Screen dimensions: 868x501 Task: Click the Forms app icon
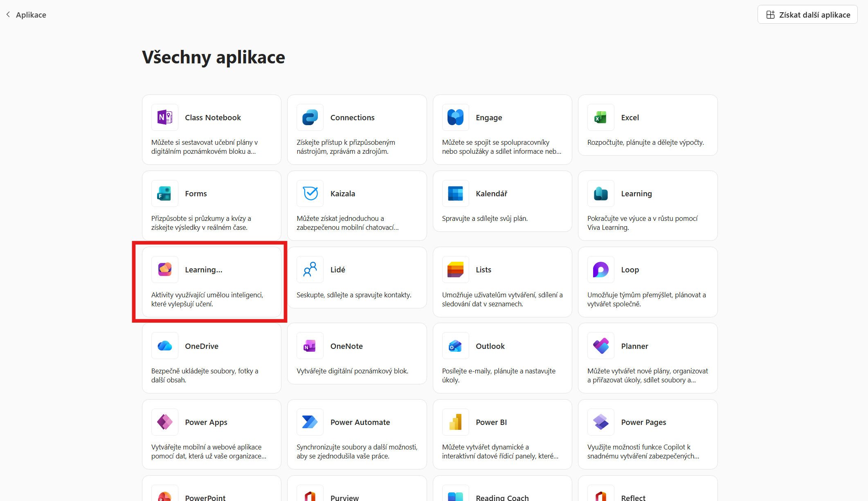pyautogui.click(x=164, y=193)
